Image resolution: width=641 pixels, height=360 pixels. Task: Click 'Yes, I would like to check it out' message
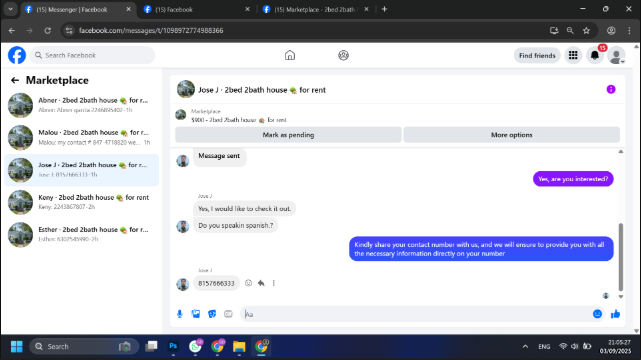pos(244,208)
